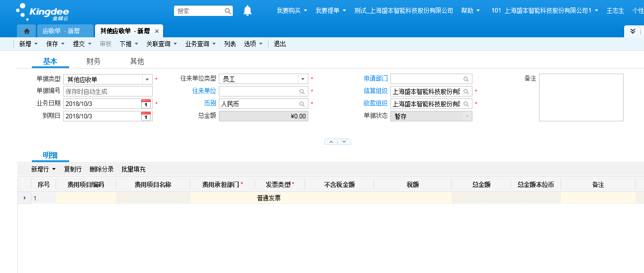644x273 pixels.
Task: Collapse the header panel with the arrow toggle
Action: [331, 142]
